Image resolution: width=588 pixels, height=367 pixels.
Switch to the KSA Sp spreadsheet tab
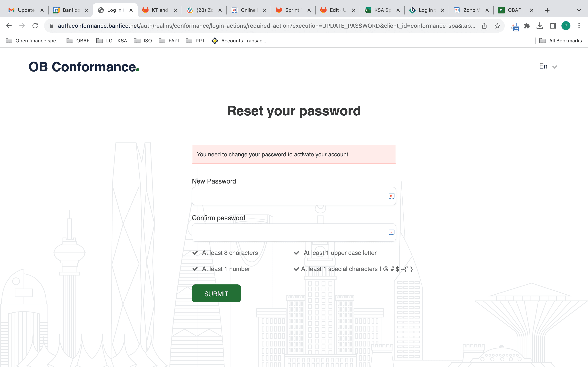coord(382,10)
